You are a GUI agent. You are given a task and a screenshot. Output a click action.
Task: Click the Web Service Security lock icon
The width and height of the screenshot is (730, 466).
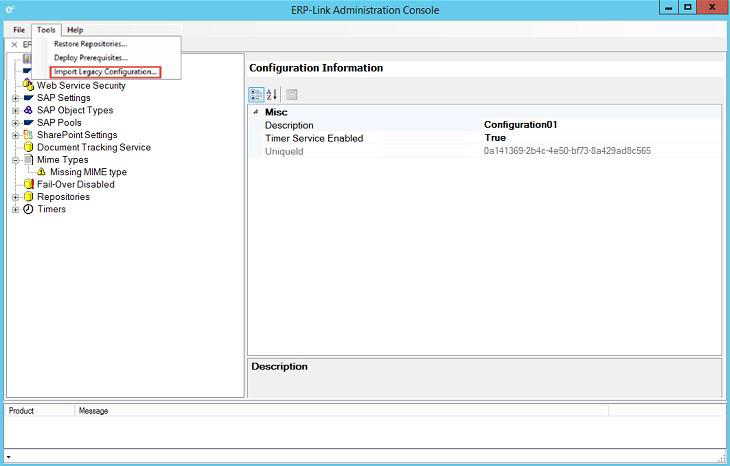tap(28, 86)
